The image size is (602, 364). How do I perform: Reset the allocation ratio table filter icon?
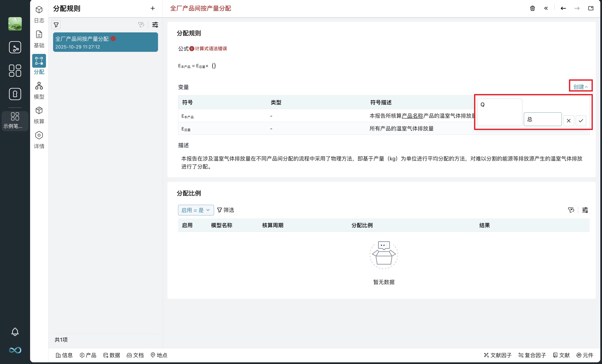click(571, 210)
